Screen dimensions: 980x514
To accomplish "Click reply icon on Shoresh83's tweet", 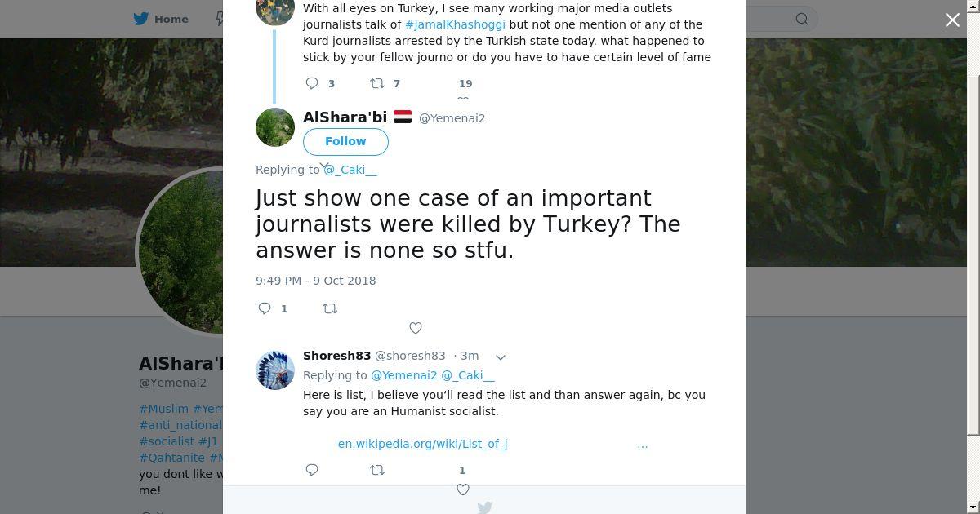I will point(312,470).
